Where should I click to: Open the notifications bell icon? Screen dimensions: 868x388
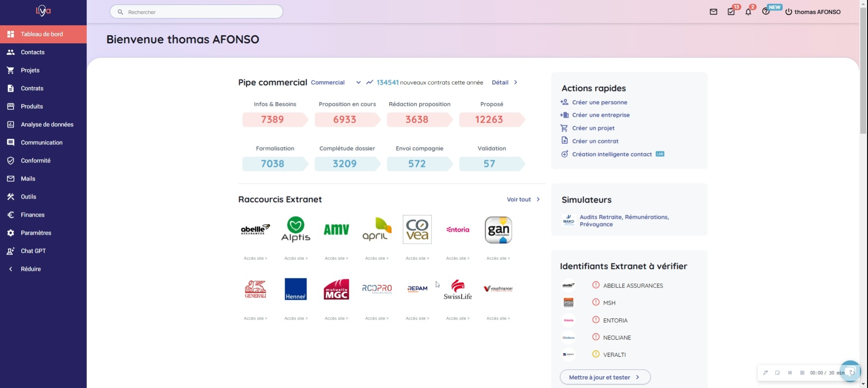(748, 12)
